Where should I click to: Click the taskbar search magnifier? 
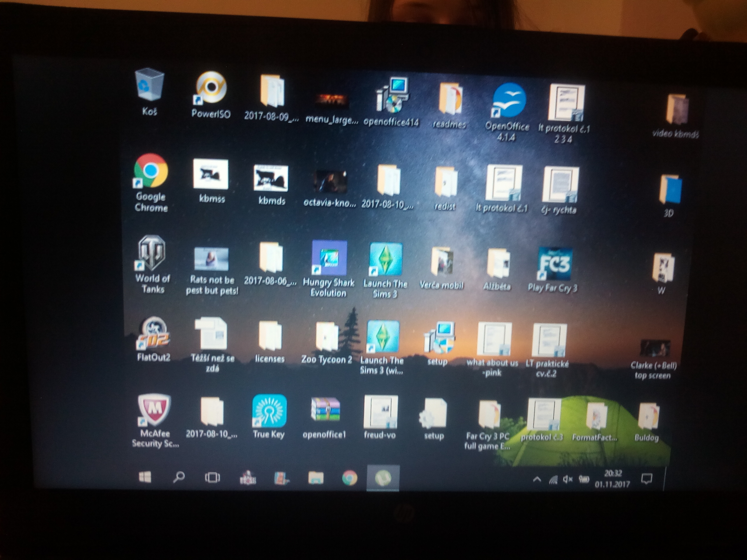coord(179,477)
